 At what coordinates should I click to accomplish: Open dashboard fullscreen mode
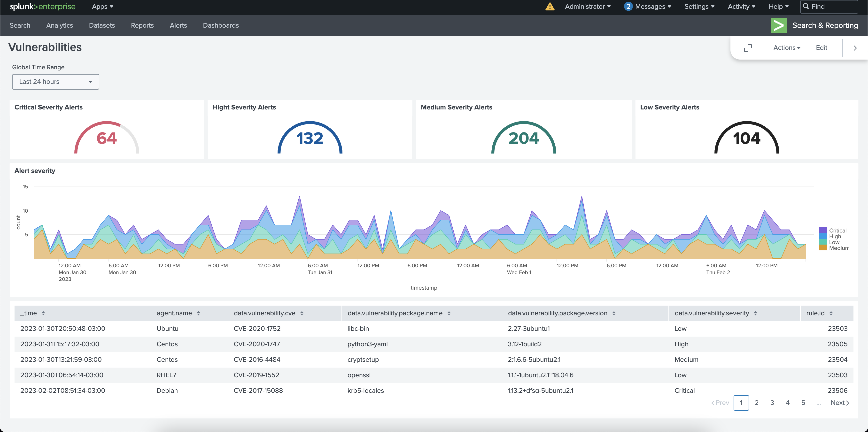[x=748, y=48]
